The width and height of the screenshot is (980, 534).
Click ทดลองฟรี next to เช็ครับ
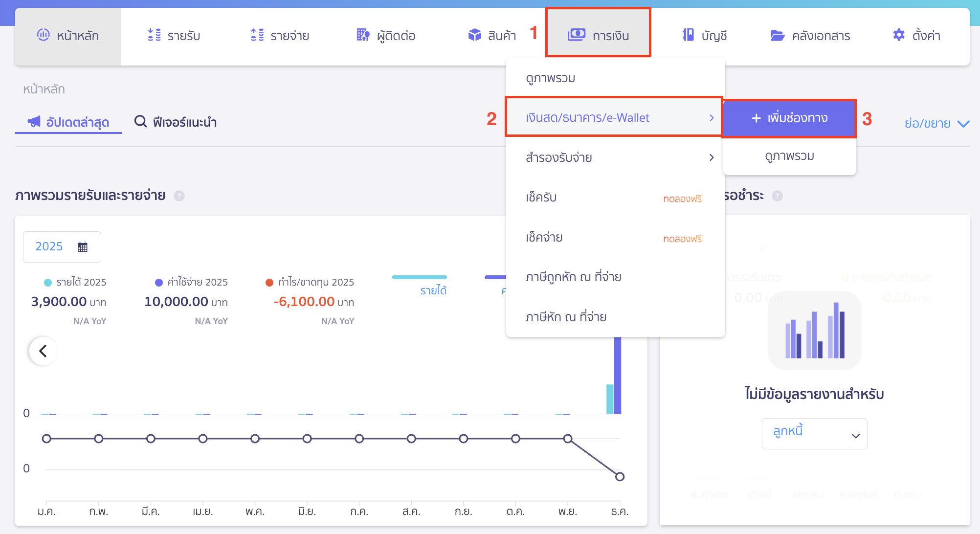pos(682,199)
